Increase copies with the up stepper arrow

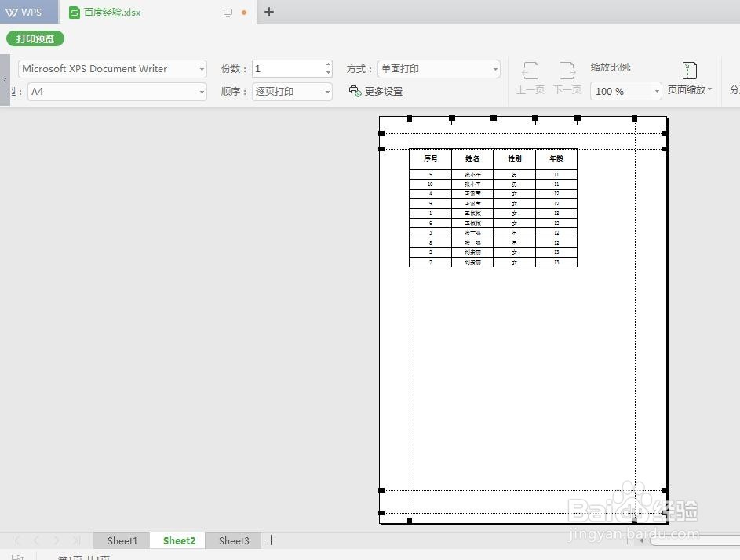pyautogui.click(x=327, y=64)
